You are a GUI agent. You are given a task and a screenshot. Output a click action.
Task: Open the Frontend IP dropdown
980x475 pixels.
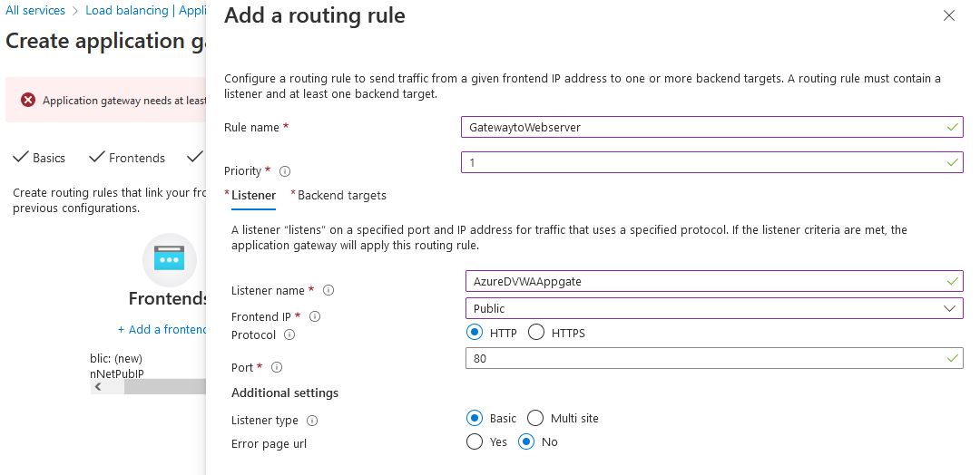713,308
